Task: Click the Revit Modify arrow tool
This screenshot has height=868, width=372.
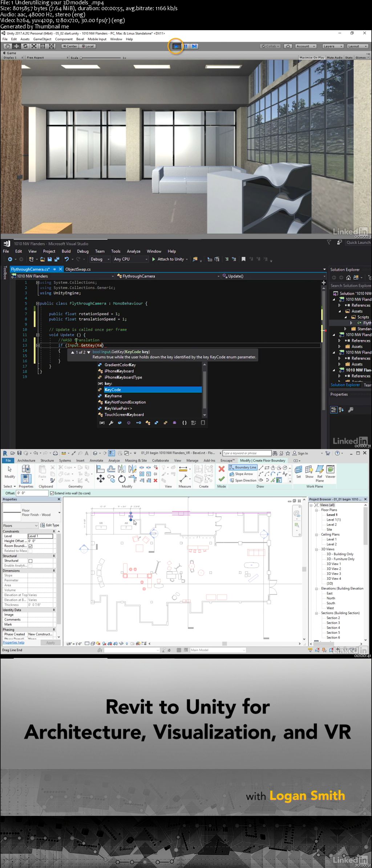Action: tap(10, 472)
